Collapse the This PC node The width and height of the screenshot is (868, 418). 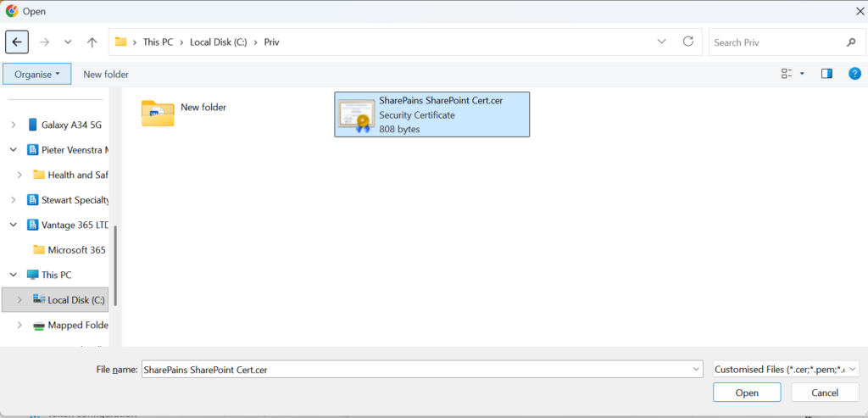point(14,275)
